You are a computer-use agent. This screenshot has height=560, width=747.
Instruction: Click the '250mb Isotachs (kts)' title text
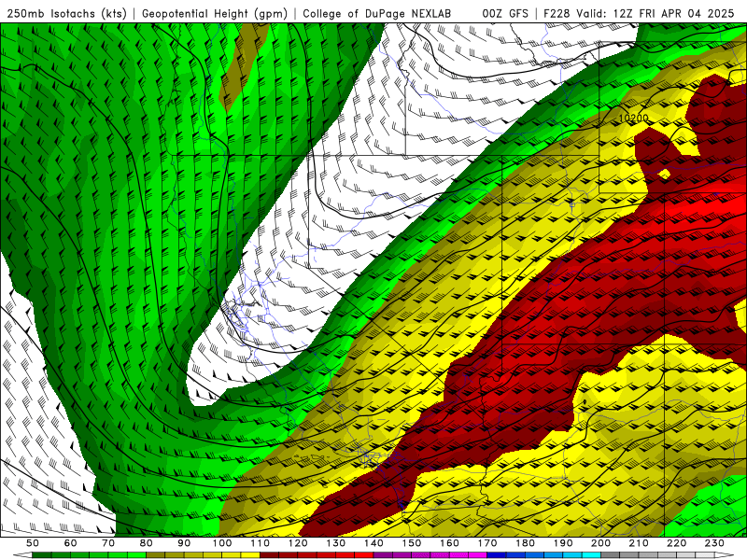[x=66, y=14]
